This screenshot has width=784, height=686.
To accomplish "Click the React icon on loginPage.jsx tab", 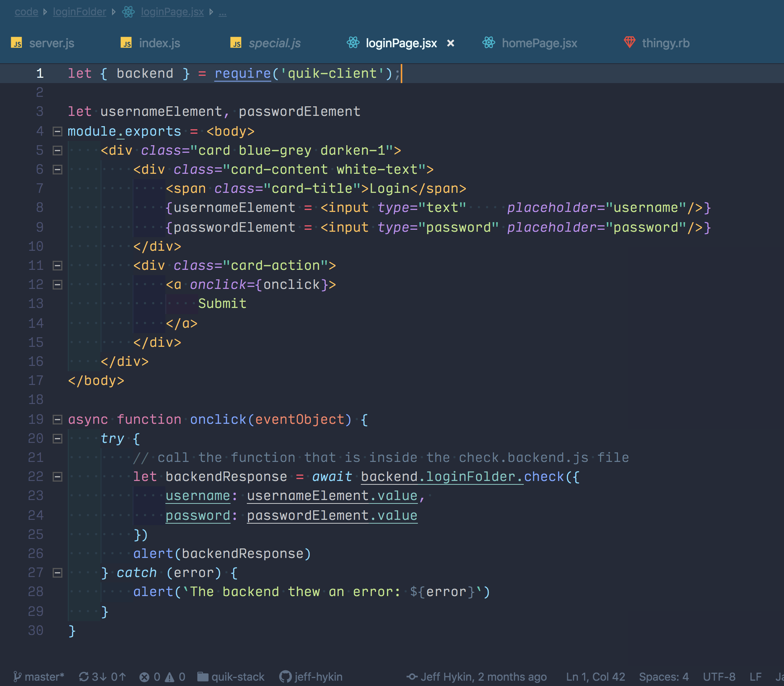I will tap(353, 42).
